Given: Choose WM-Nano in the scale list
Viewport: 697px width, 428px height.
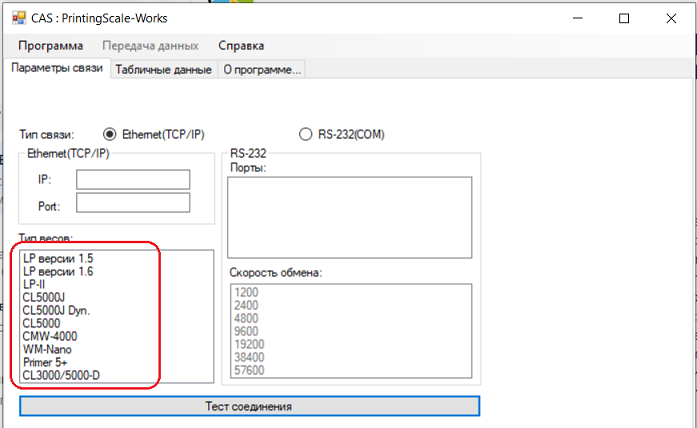Looking at the screenshot, I should pos(47,349).
